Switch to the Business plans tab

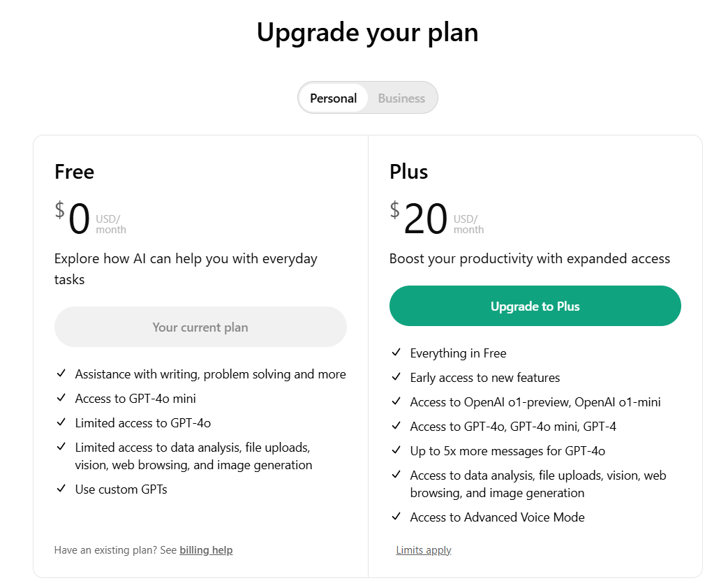click(401, 98)
